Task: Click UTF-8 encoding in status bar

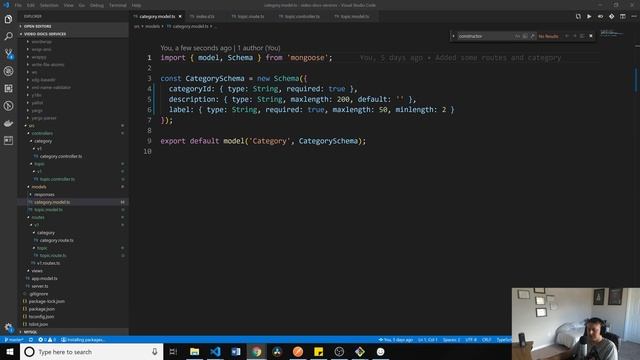Action: [x=471, y=340]
